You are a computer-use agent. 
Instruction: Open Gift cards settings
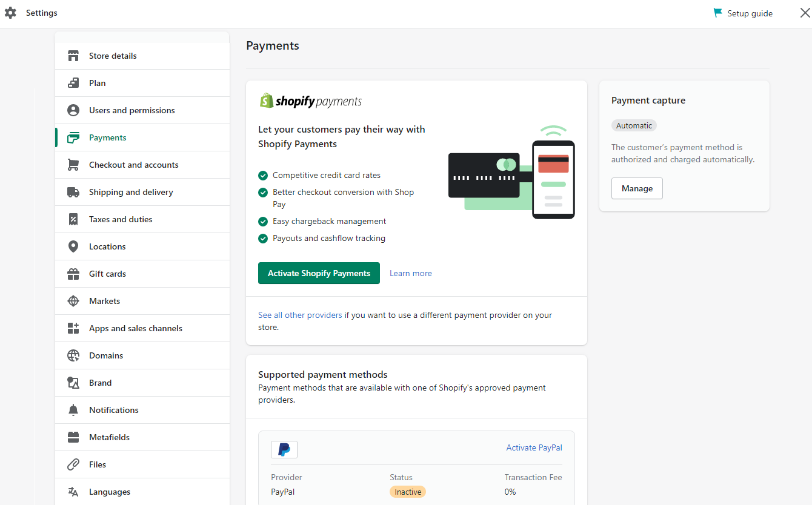pyautogui.click(x=142, y=274)
